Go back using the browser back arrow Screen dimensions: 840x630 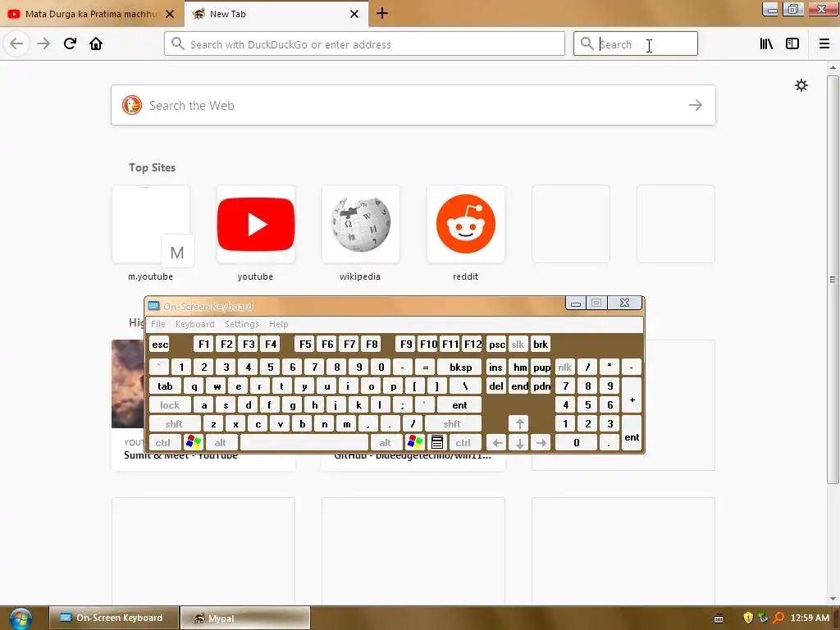coord(16,43)
